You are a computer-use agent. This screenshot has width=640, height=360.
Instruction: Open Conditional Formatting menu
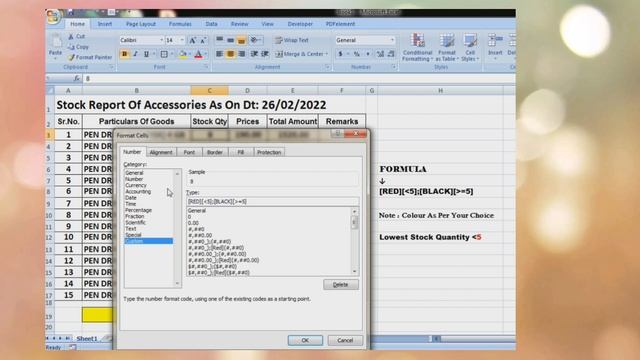[417, 47]
